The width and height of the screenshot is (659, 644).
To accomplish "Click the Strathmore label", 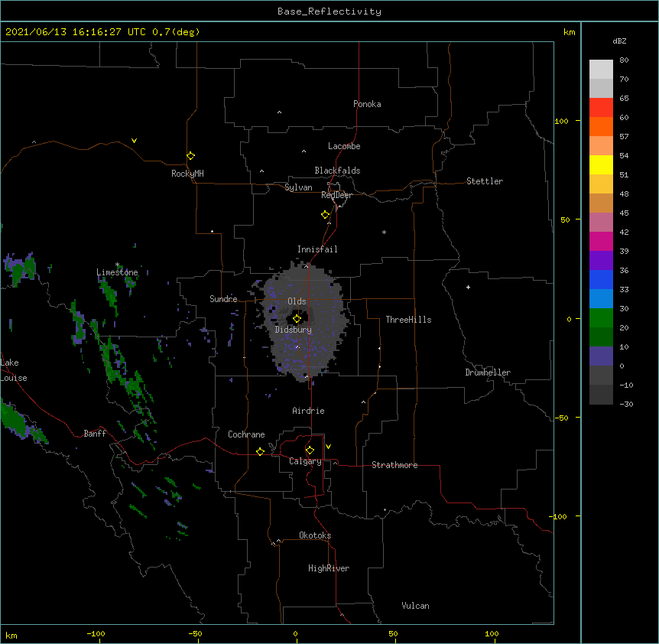I will coord(394,465).
